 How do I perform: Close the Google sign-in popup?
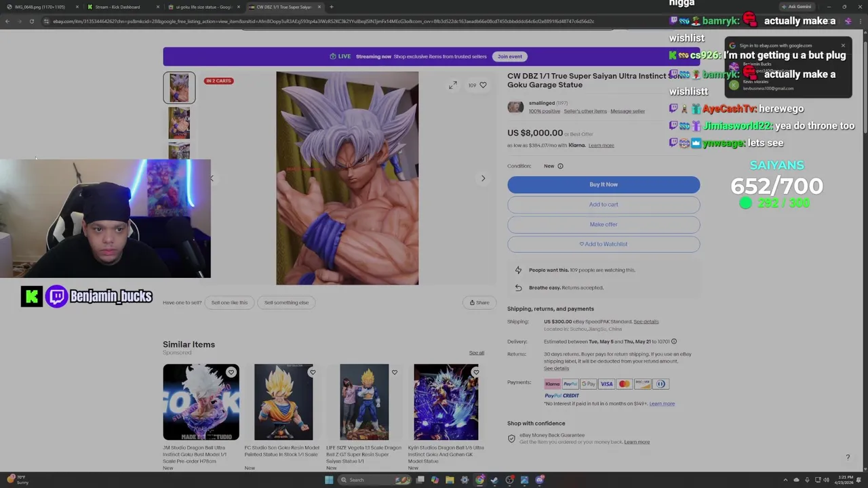tap(843, 45)
